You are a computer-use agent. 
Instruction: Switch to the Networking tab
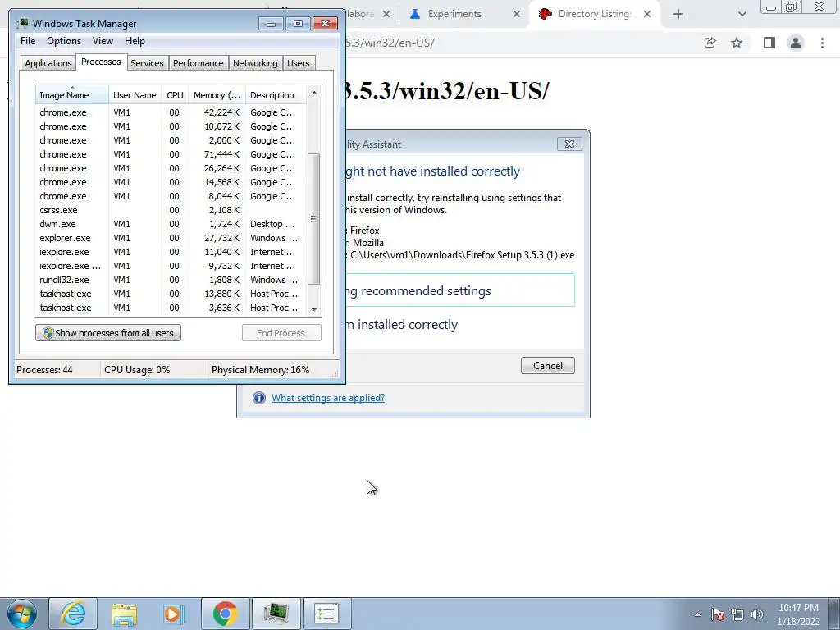(x=255, y=63)
